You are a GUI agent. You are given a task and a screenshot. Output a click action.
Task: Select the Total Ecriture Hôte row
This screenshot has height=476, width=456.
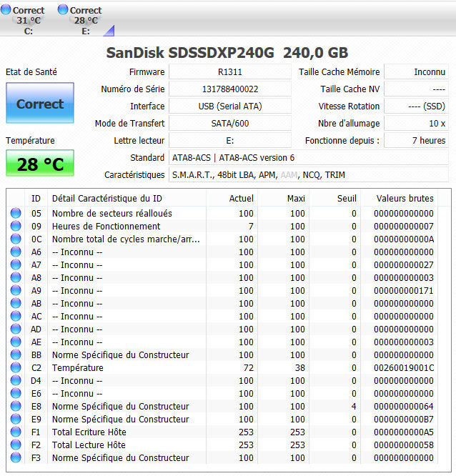click(222, 432)
